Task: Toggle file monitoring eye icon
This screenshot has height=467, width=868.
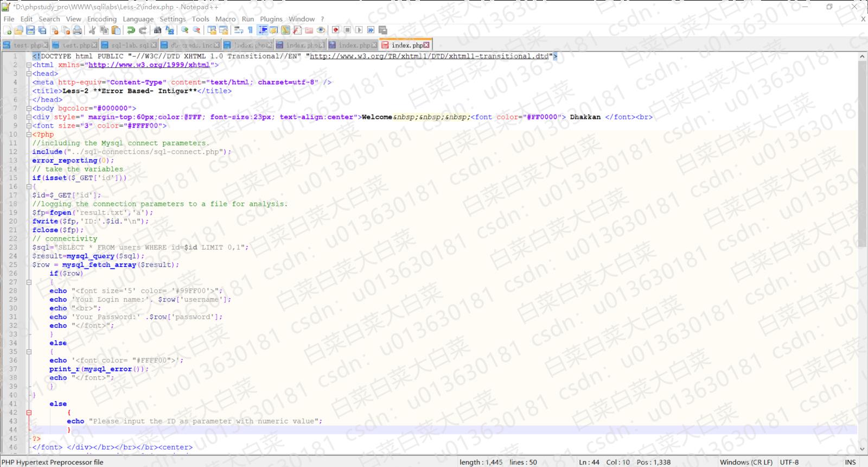Action: [320, 30]
